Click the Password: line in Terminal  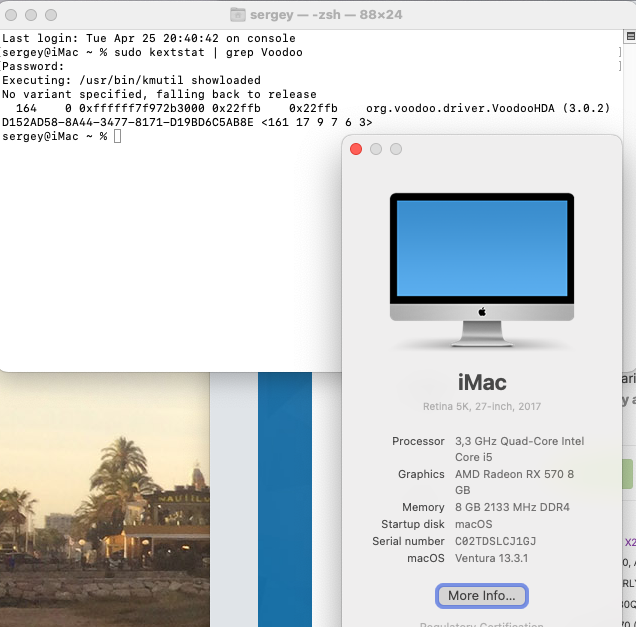pos(33,66)
